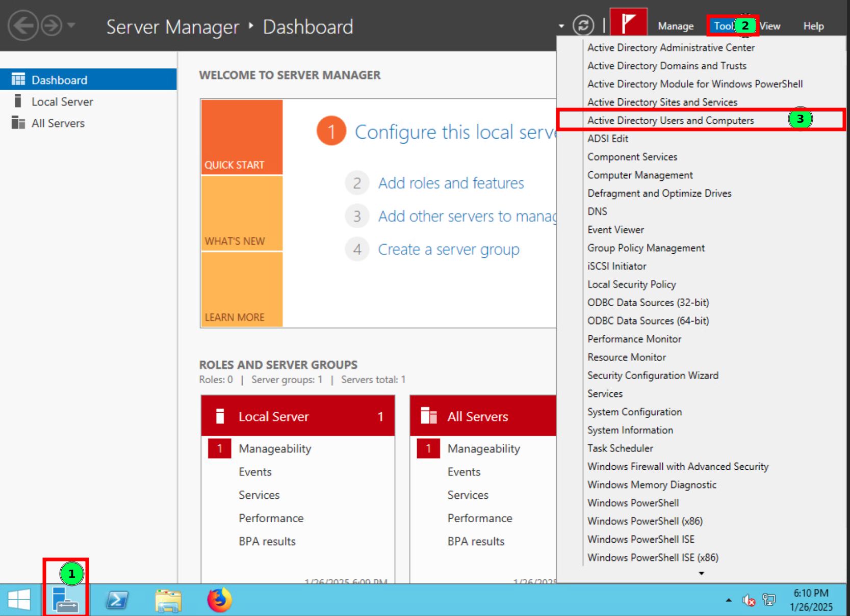Open the Notifications flag icon

click(629, 23)
